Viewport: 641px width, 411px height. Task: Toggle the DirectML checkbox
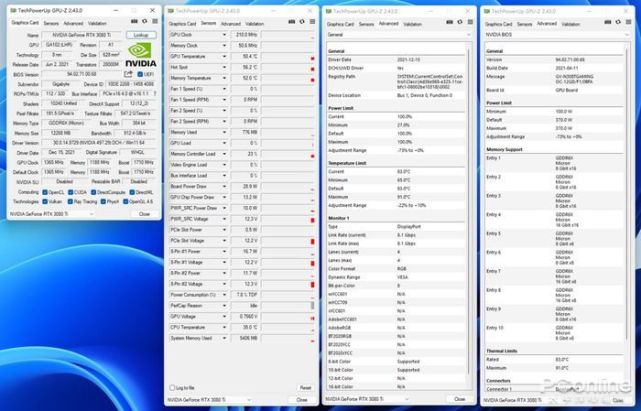(x=132, y=192)
